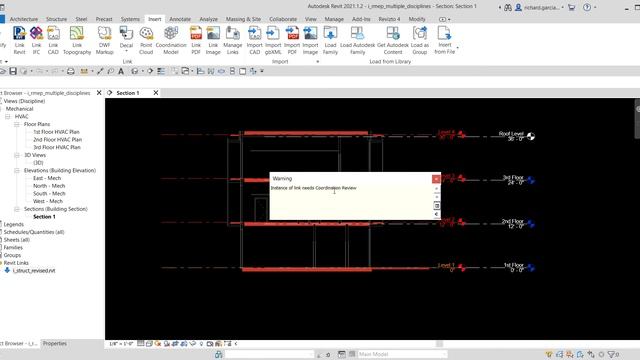Collapse the 3D Views node
The image size is (640, 360).
pos(17,155)
